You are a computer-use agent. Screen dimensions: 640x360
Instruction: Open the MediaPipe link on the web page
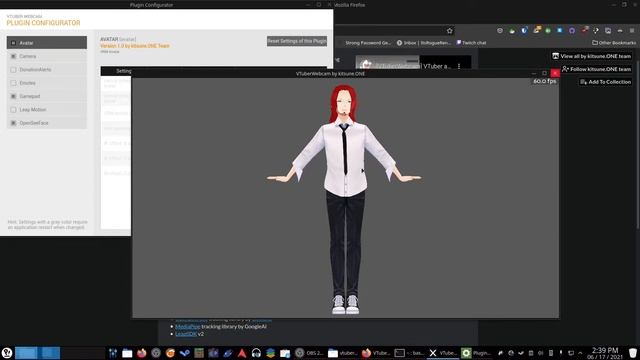[188, 327]
